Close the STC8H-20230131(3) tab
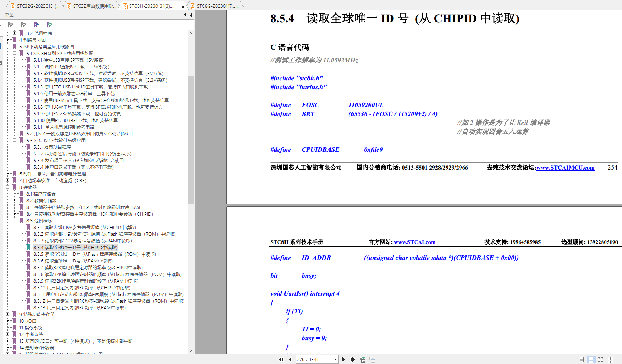Viewport: 622px width, 364px height. coord(183,7)
